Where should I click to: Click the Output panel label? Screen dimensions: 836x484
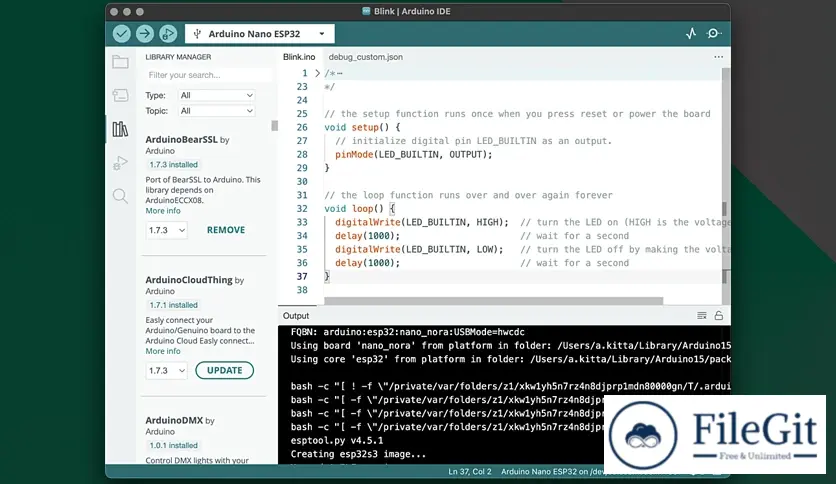296,316
